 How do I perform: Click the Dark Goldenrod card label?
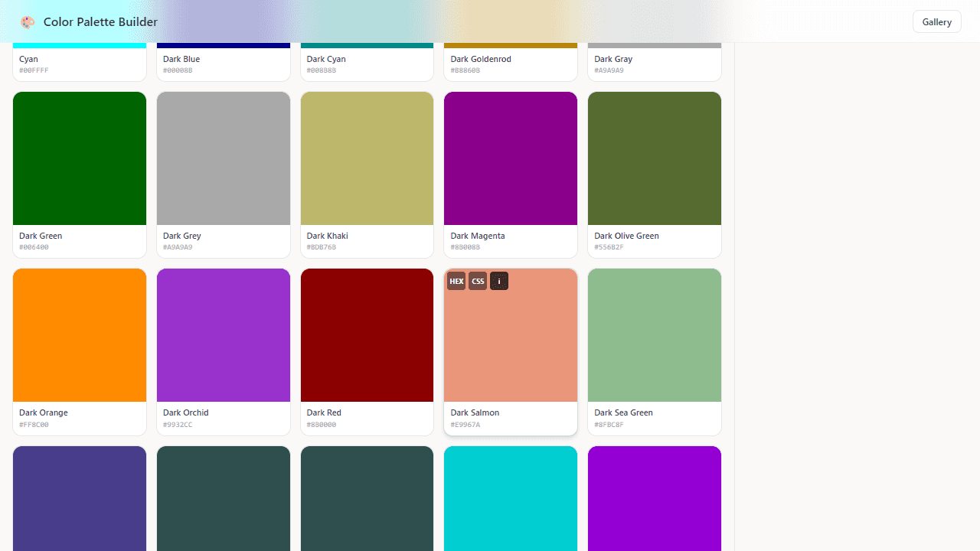coord(481,59)
